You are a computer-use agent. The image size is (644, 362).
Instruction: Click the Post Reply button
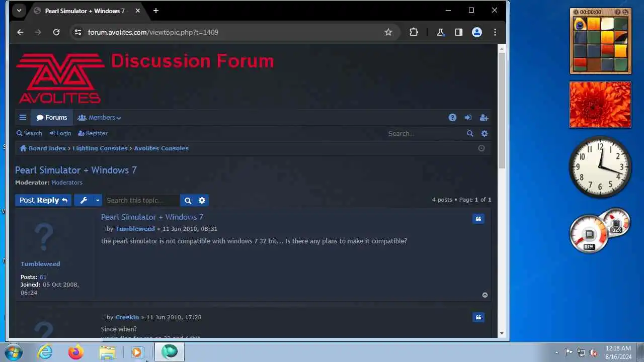coord(43,200)
